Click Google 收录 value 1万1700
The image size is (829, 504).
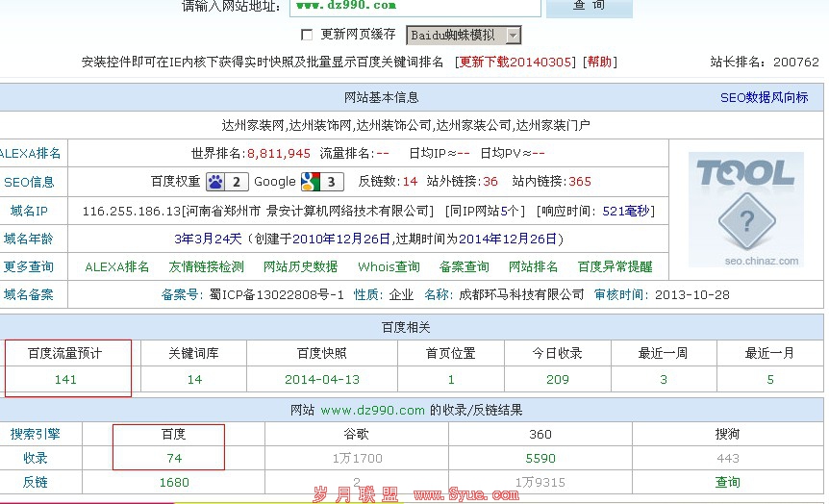(x=358, y=459)
